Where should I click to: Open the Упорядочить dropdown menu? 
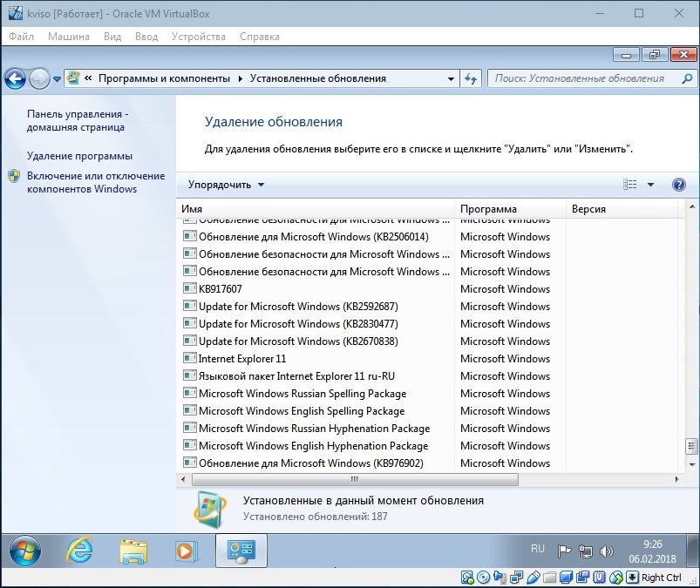coord(226,185)
